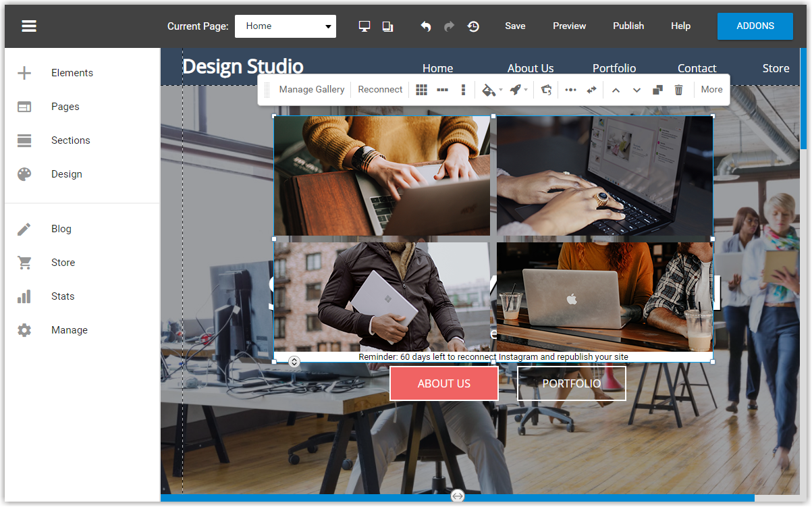
Task: Open the Design panel
Action: [x=67, y=174]
